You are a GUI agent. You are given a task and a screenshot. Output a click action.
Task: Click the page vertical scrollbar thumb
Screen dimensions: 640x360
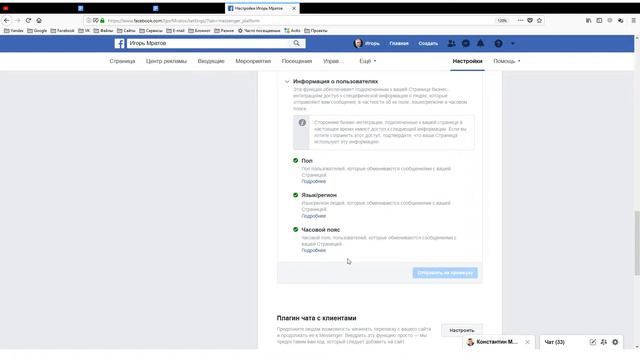pyautogui.click(x=637, y=243)
